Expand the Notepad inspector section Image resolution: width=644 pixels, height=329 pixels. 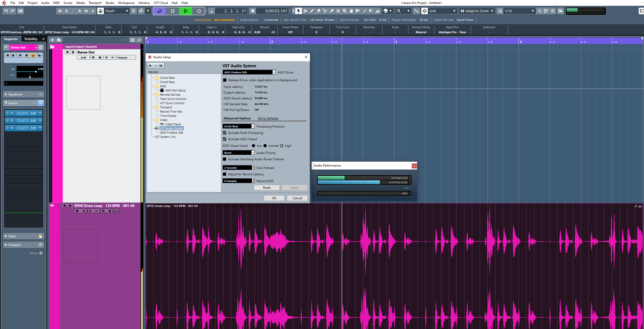tap(6, 245)
